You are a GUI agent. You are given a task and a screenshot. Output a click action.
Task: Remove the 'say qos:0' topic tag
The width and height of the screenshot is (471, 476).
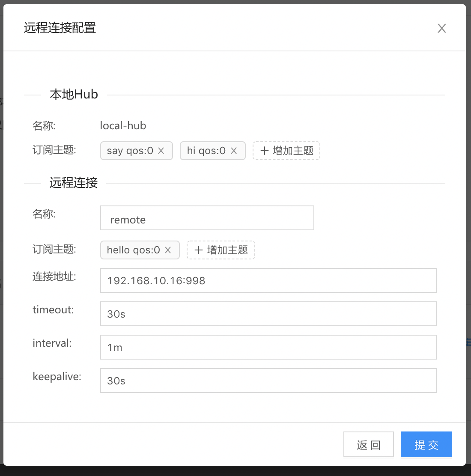[x=161, y=151]
